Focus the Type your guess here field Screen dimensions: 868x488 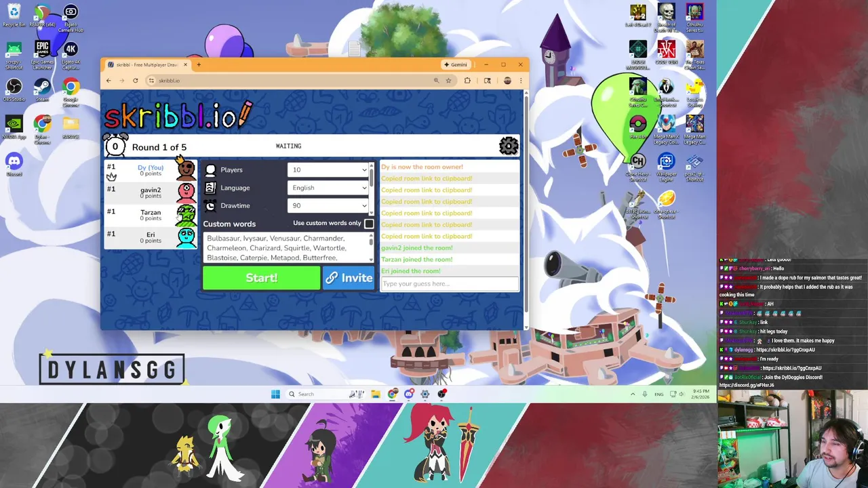point(450,284)
